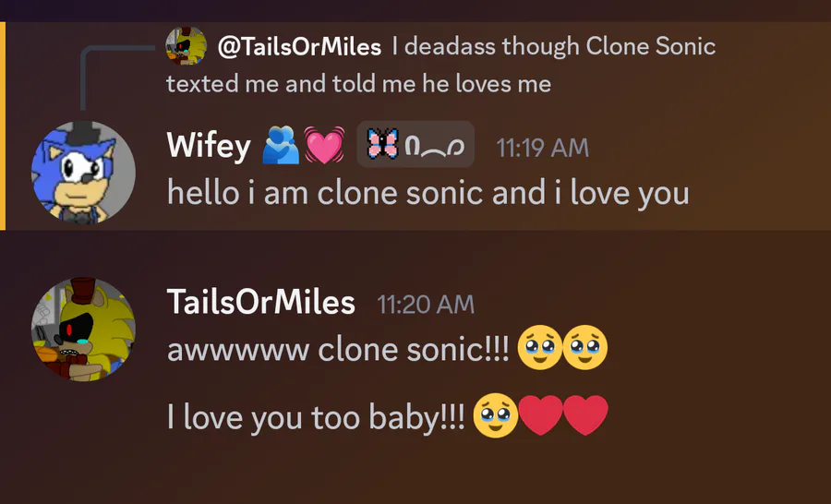831x504 pixels.
Task: Click the TailsOrMiles message author name
Action: (x=261, y=302)
